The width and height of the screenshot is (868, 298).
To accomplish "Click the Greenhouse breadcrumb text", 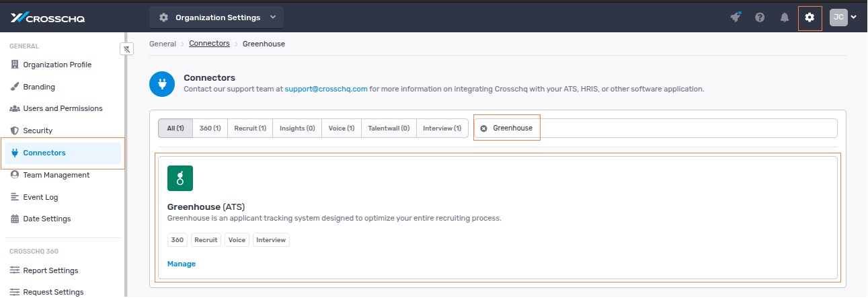I will click(264, 44).
